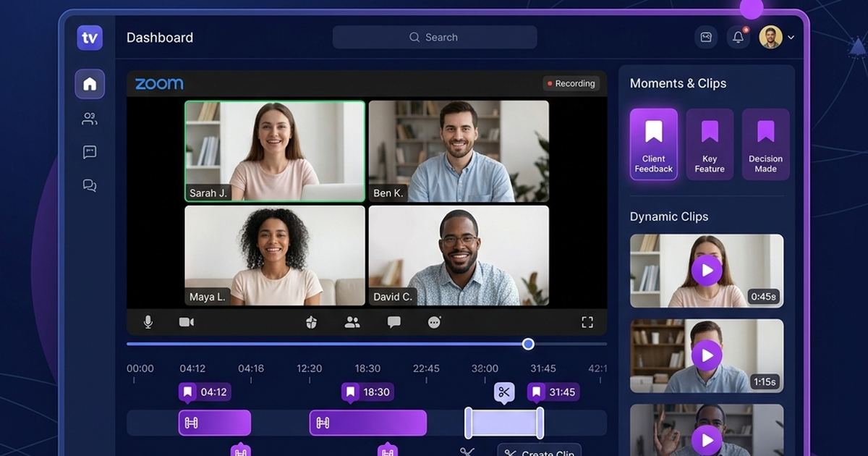The height and width of the screenshot is (456, 868).
Task: Click the 04:12 bookmark marker
Action: [205, 392]
